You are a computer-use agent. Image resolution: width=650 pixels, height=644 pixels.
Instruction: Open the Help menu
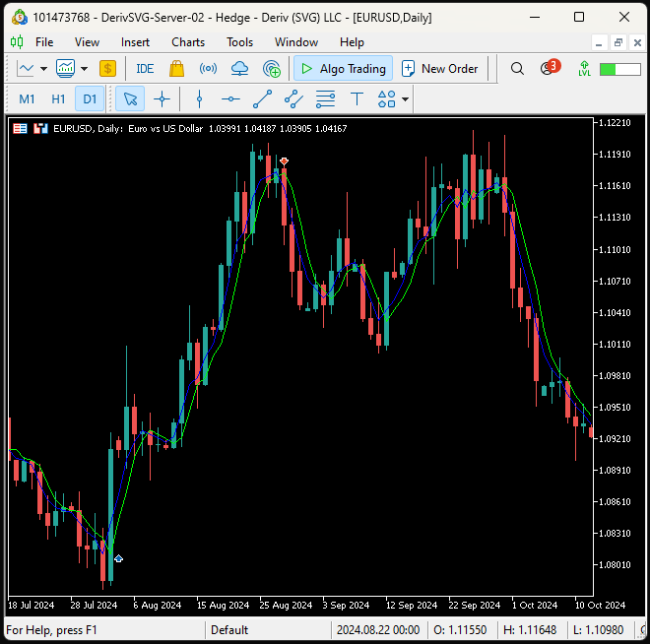(352, 42)
